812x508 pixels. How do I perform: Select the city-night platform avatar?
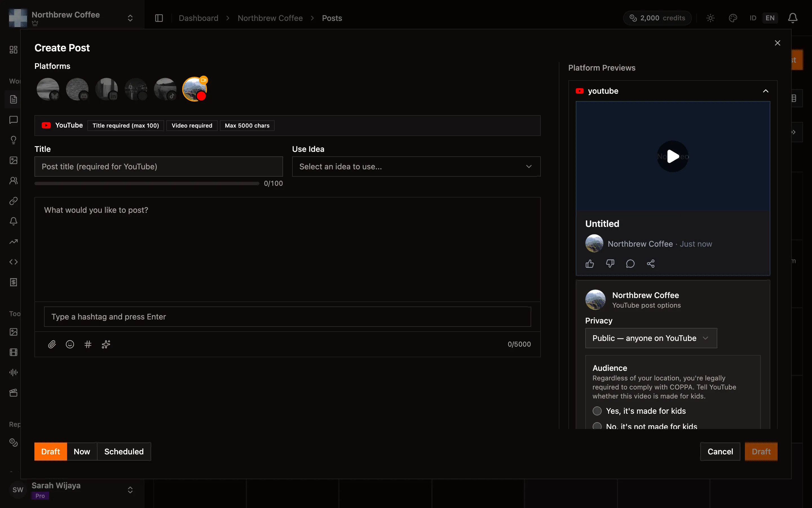(136, 89)
